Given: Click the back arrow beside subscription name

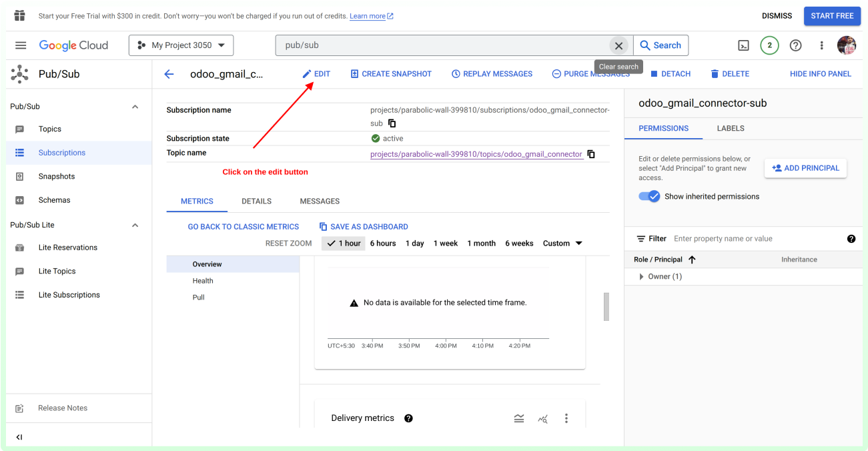Looking at the screenshot, I should click(x=169, y=74).
